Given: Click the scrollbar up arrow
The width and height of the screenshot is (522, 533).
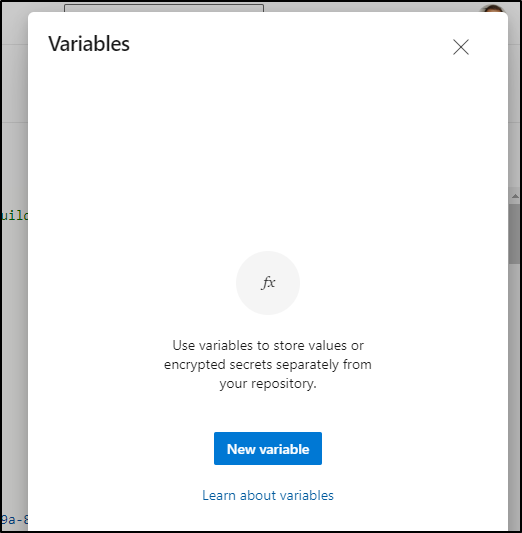Looking at the screenshot, I should tap(515, 196).
